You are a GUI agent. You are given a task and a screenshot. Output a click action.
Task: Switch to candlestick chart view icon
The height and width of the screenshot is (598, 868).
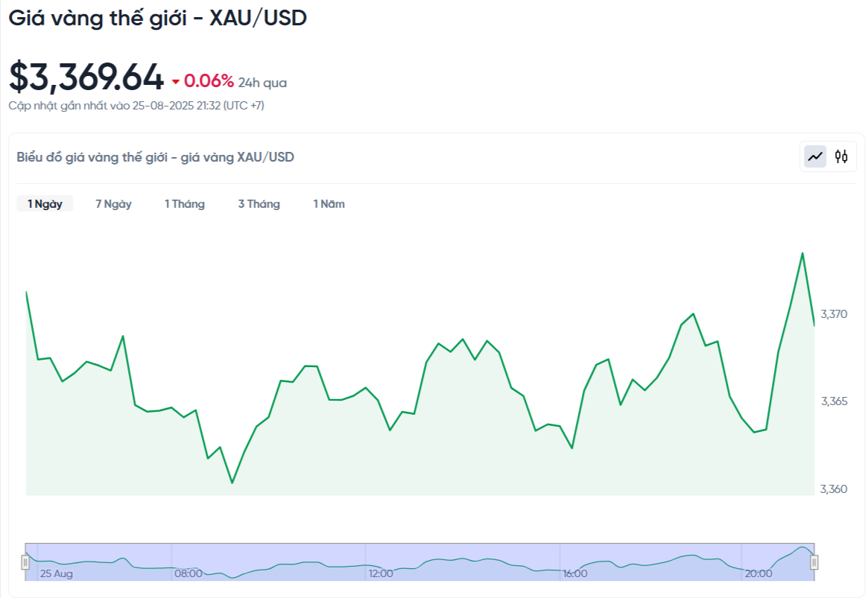tap(841, 156)
